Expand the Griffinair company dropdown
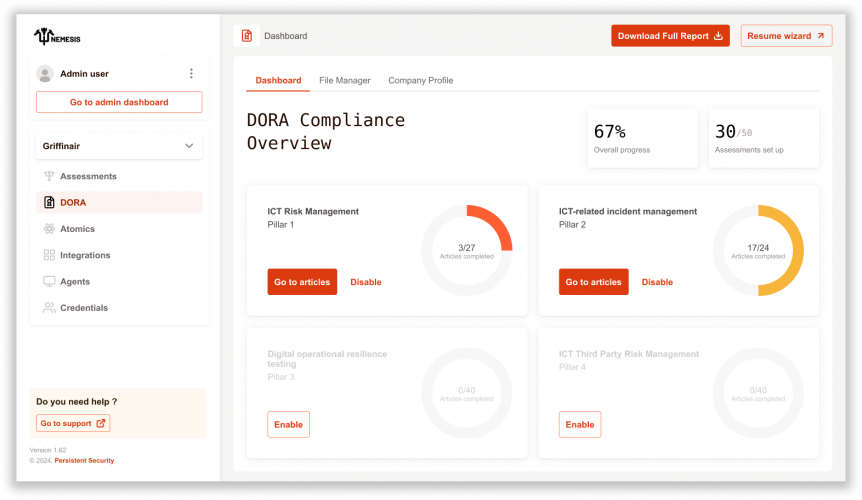This screenshot has width=862, height=500. point(119,146)
